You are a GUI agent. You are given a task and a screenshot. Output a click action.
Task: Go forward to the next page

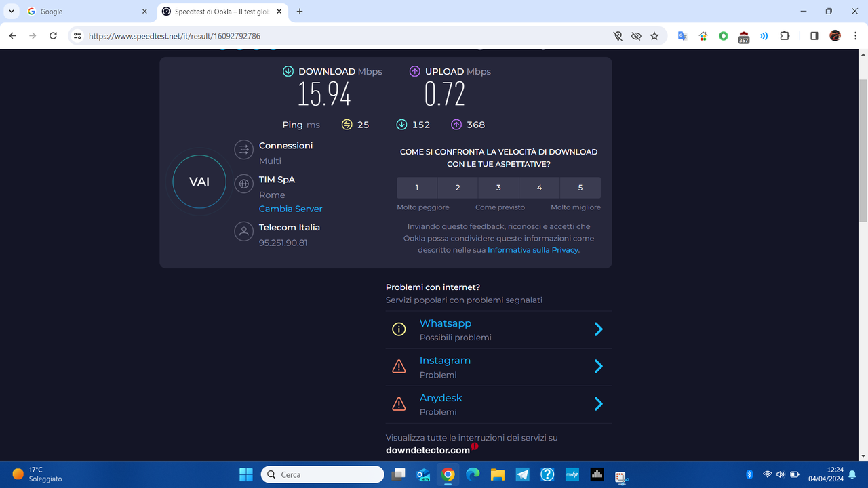(x=33, y=36)
